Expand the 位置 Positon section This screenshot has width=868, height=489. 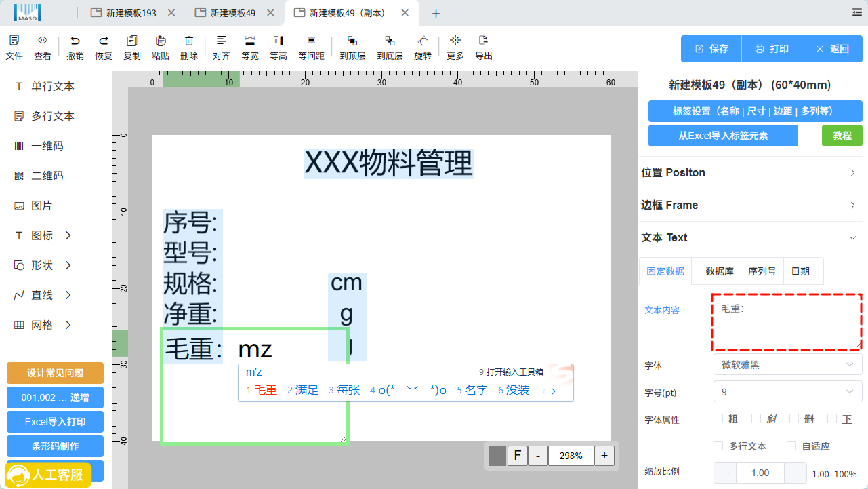751,172
